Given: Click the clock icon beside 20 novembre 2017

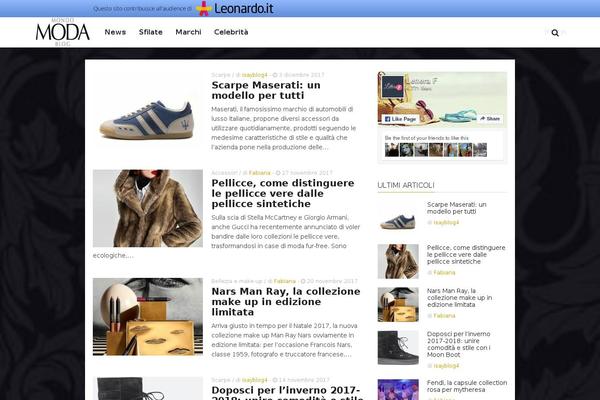Looking at the screenshot, I should 303,281.
